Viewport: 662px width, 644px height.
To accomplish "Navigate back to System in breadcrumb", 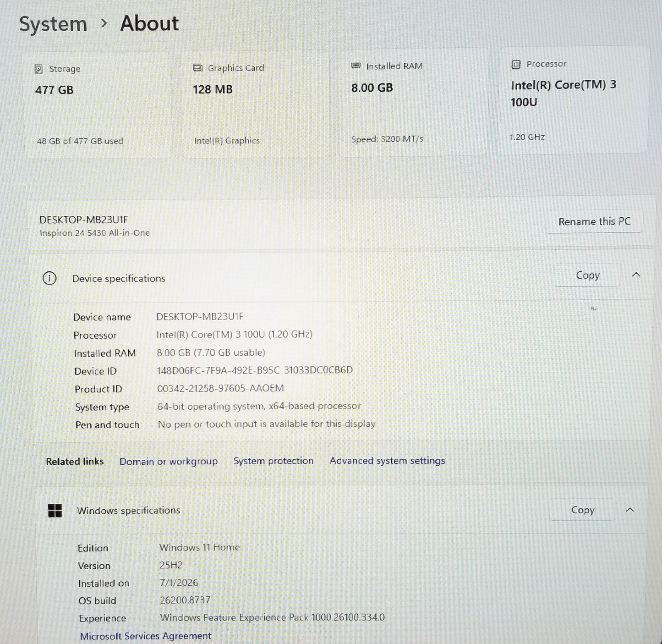I will point(53,24).
